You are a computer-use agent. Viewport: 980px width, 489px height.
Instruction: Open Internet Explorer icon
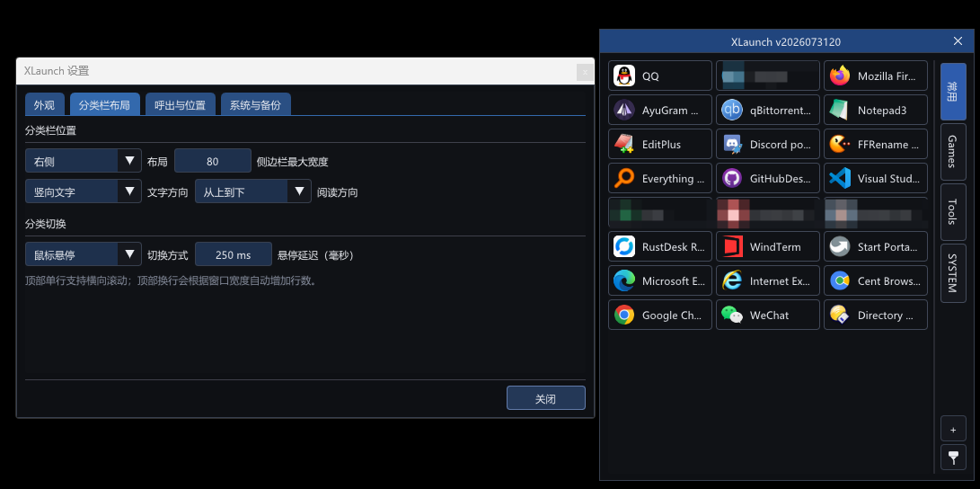[x=732, y=280]
